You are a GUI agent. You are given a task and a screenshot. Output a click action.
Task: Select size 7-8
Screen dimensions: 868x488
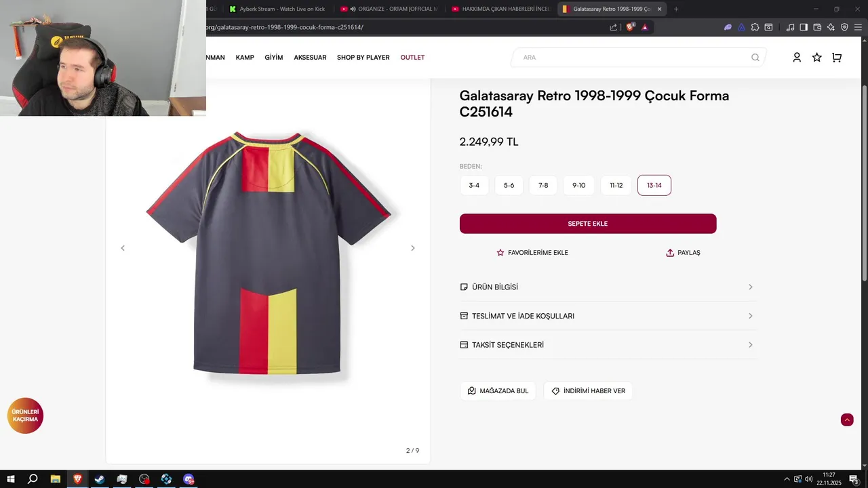click(x=543, y=185)
